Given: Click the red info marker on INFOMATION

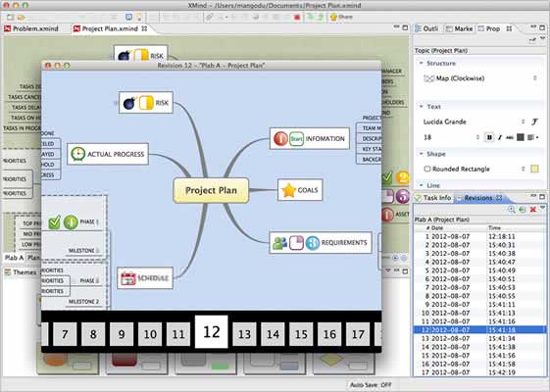Looking at the screenshot, I should coord(280,138).
